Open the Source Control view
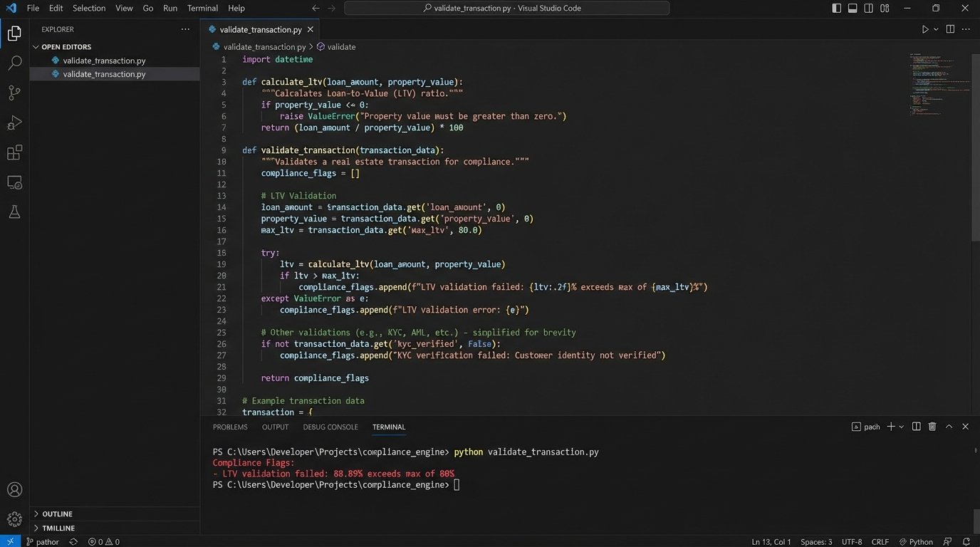The image size is (980, 547). [x=14, y=93]
